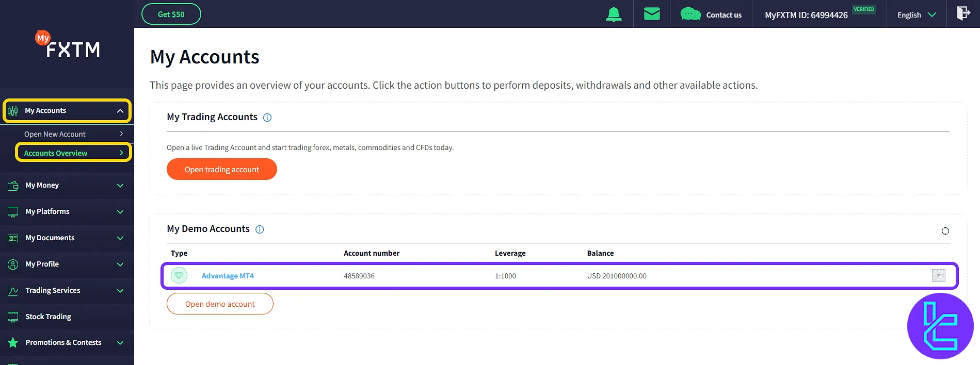Viewport: 980px width, 365px height.
Task: Open Stock Trading from sidebar
Action: pyautogui.click(x=49, y=317)
